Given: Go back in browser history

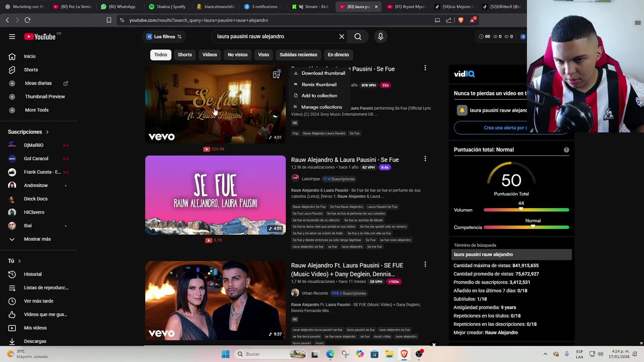Looking at the screenshot, I should tap(7, 20).
